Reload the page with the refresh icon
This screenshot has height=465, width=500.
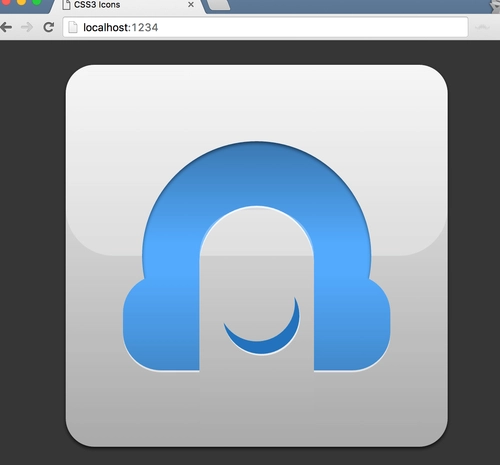point(49,27)
